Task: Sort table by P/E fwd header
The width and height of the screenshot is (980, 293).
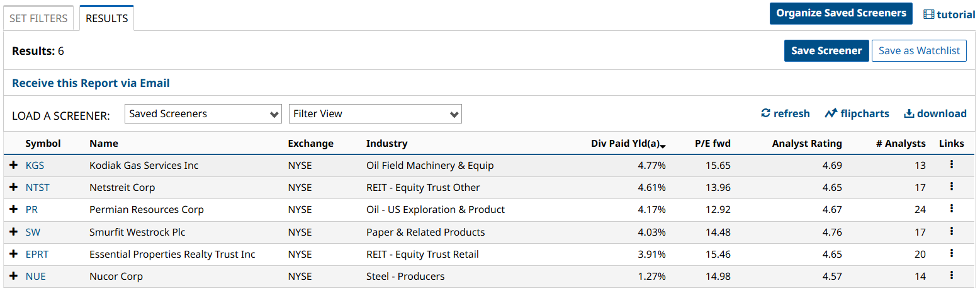Action: click(x=712, y=144)
